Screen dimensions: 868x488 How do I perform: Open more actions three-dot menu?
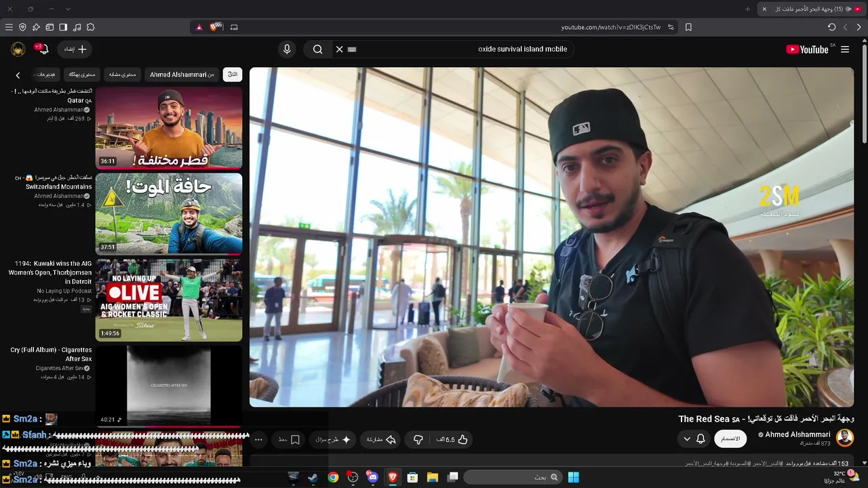(x=258, y=440)
